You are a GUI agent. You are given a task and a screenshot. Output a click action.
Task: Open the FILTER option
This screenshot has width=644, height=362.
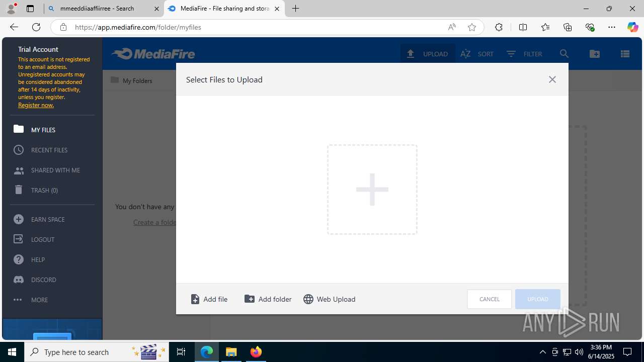(524, 54)
